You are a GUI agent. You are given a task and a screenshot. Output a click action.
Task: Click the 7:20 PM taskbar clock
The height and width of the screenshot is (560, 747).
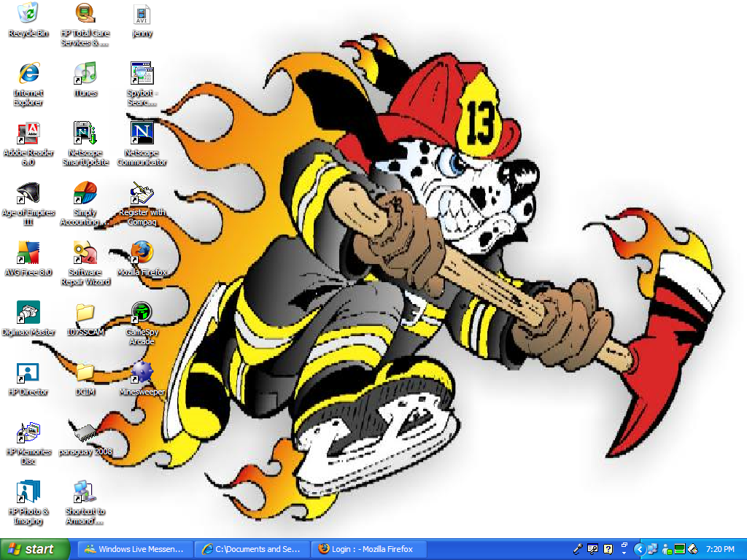point(720,549)
